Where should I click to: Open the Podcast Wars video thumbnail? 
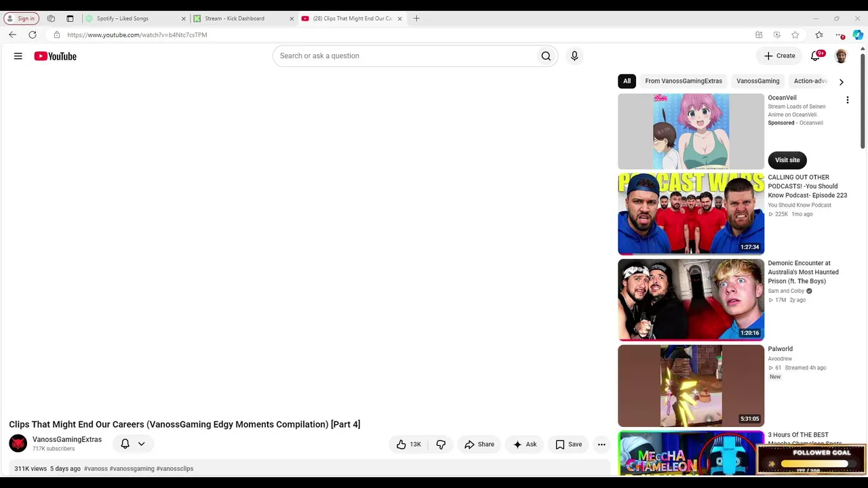[691, 214]
